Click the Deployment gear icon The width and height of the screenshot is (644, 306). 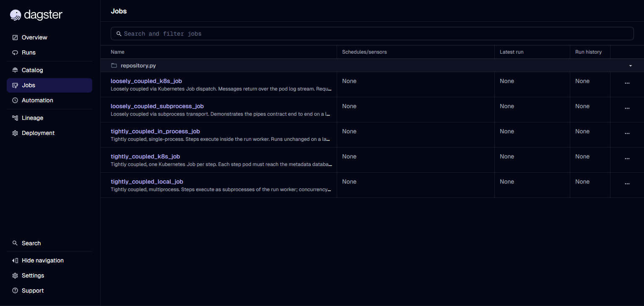click(x=15, y=133)
